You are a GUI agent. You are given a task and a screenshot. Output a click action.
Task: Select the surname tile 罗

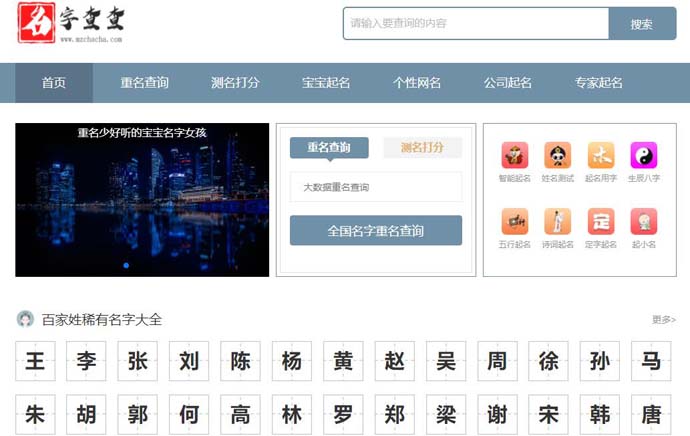[343, 414]
